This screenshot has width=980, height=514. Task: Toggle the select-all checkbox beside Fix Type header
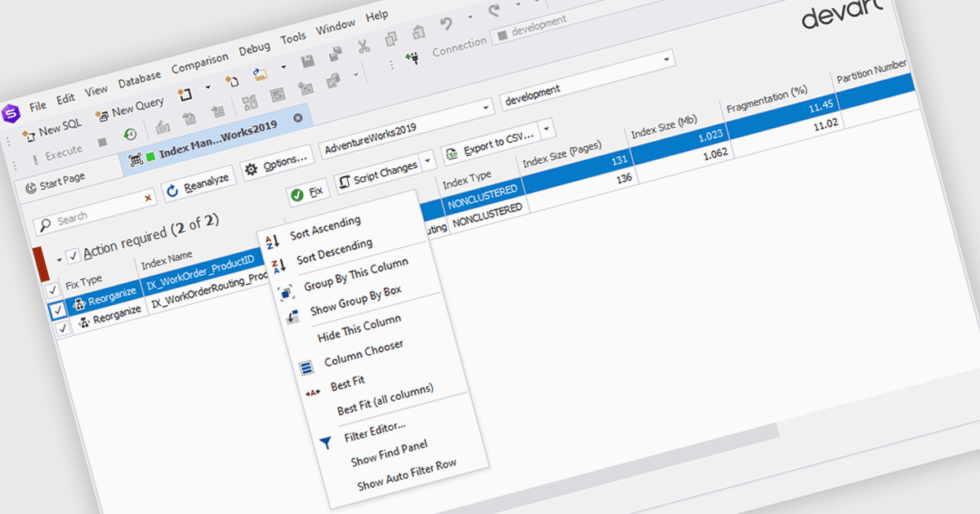pos(52,290)
